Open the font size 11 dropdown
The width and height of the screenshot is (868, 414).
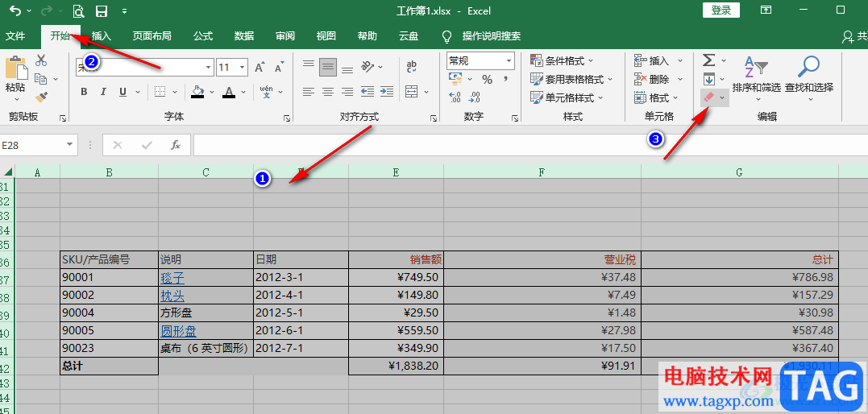click(x=242, y=68)
